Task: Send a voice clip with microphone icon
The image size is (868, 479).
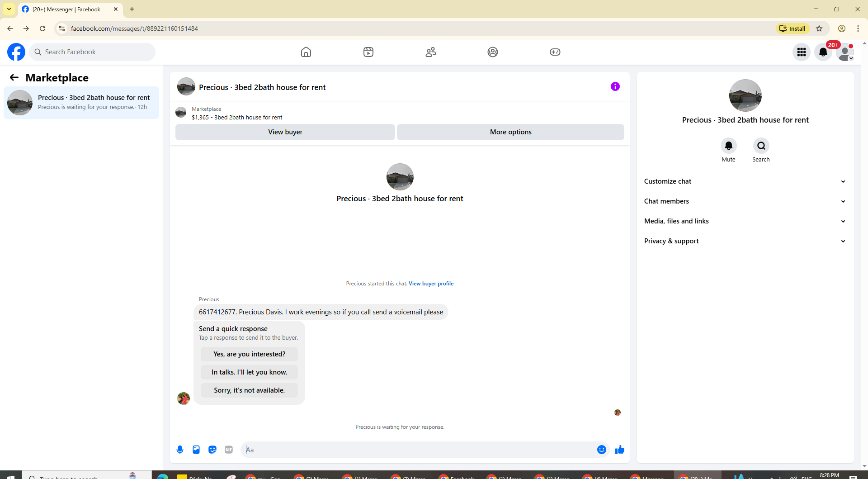Action: (x=180, y=450)
